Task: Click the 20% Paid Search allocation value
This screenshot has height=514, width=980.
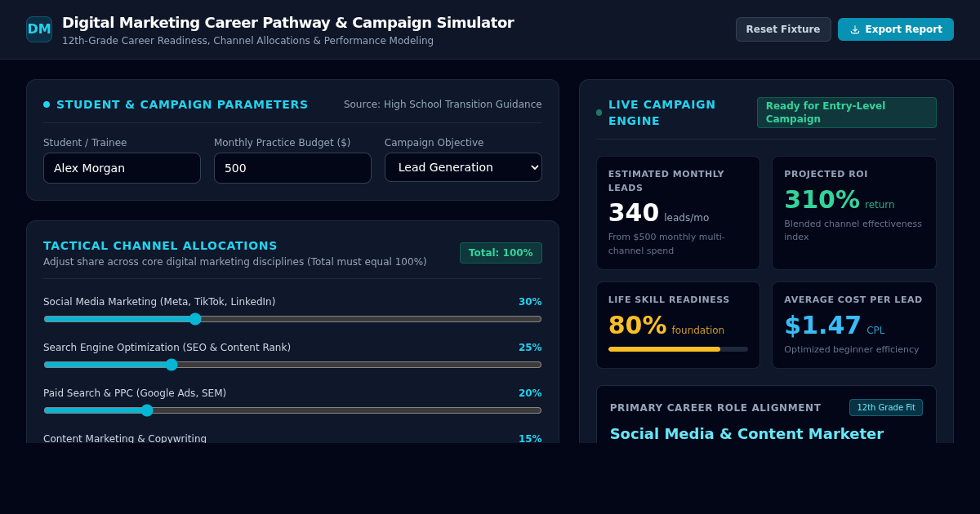Action: 530,393
